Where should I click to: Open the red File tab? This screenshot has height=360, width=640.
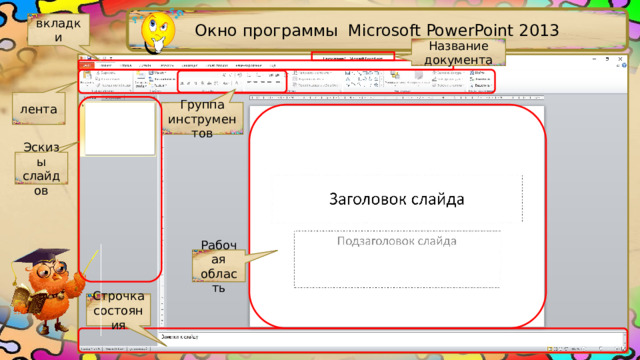[87, 65]
